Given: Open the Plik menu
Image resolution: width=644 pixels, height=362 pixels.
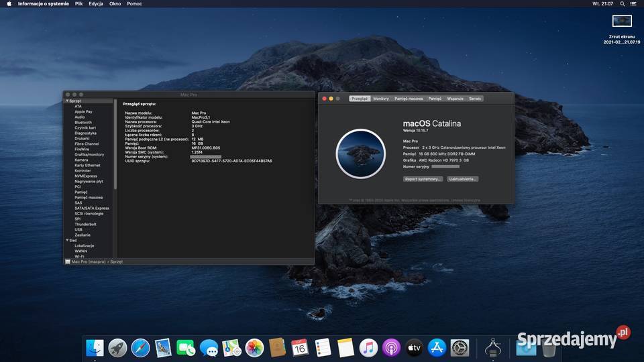Looking at the screenshot, I should [x=79, y=4].
